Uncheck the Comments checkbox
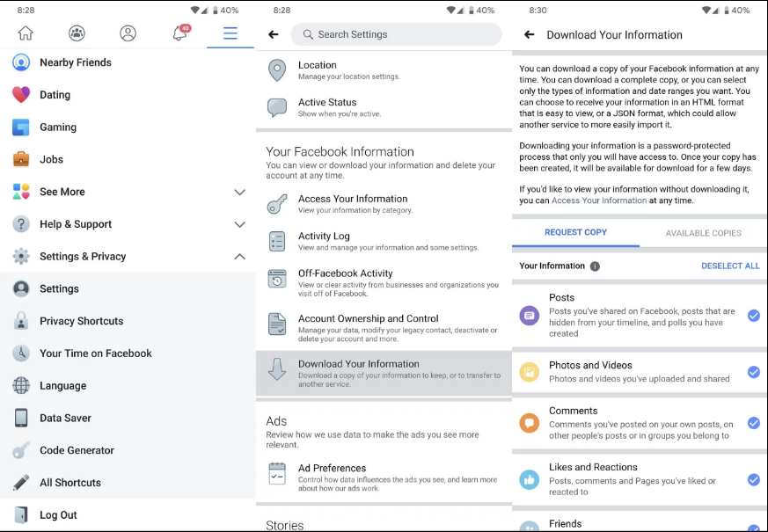768x532 pixels. tap(753, 423)
